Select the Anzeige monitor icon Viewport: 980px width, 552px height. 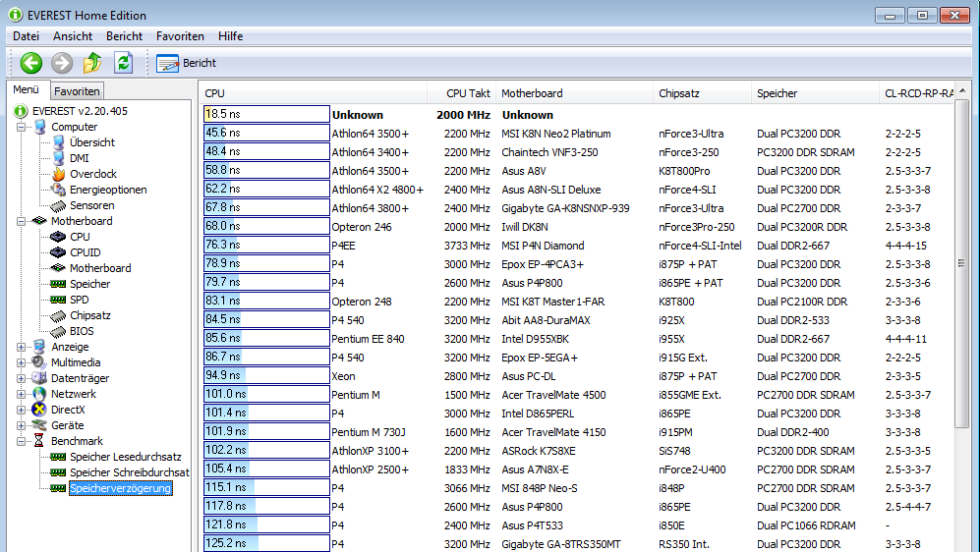point(39,347)
